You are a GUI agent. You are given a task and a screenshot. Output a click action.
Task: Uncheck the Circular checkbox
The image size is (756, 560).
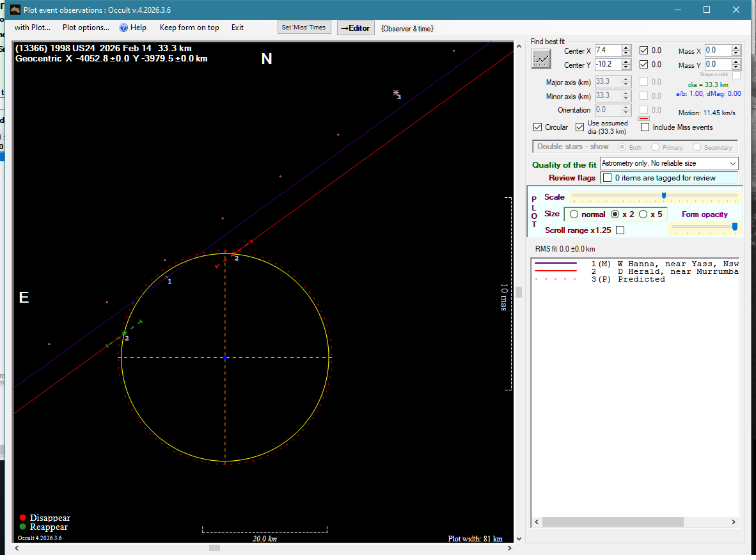click(538, 127)
